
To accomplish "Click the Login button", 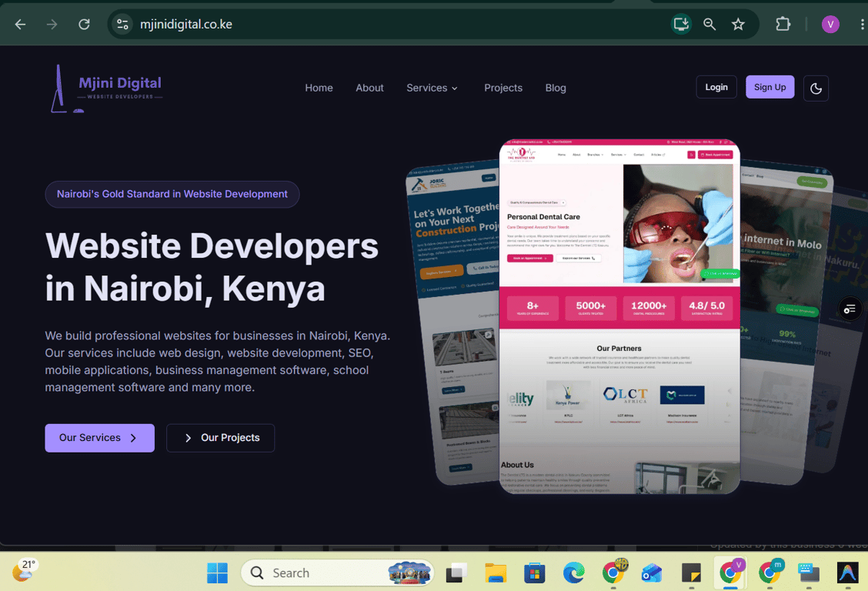I will (716, 88).
